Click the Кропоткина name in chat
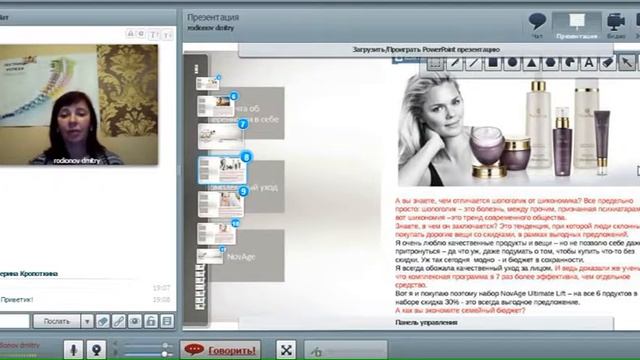The image size is (640, 360). (38, 273)
